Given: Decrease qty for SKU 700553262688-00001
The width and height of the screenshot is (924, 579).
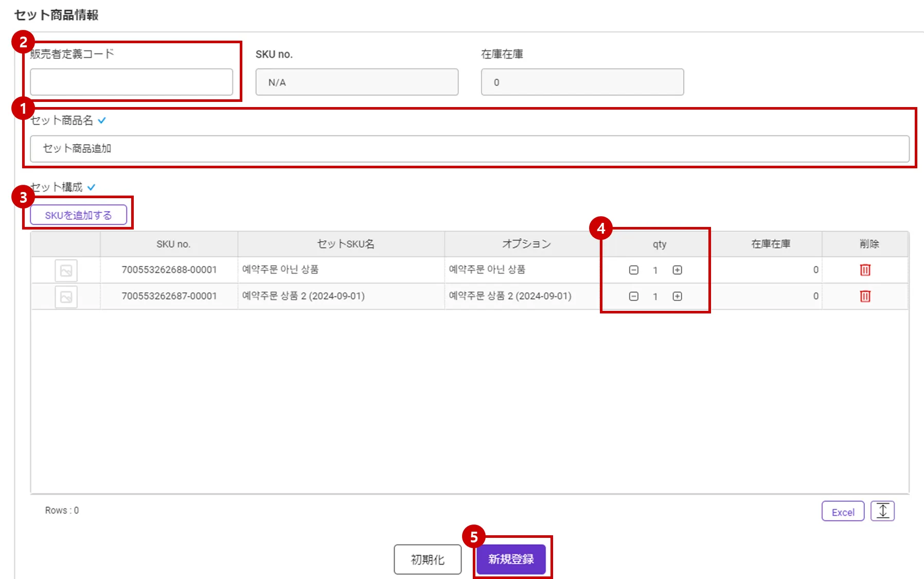Looking at the screenshot, I should tap(634, 270).
